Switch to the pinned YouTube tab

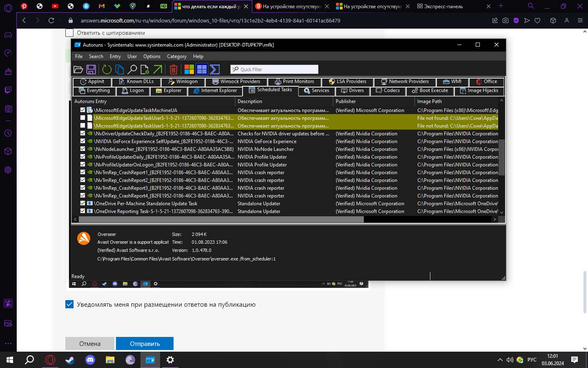tap(55, 6)
